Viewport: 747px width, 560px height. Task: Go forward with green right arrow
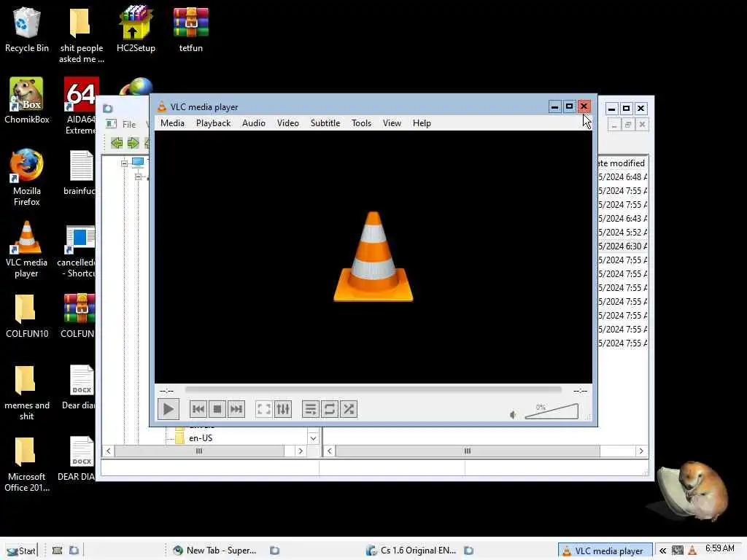133,143
